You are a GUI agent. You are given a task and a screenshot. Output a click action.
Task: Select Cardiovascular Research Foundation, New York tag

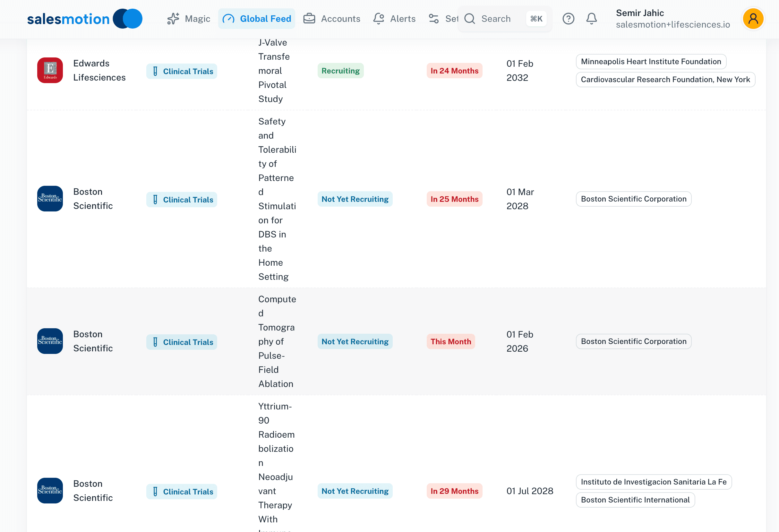coord(665,80)
